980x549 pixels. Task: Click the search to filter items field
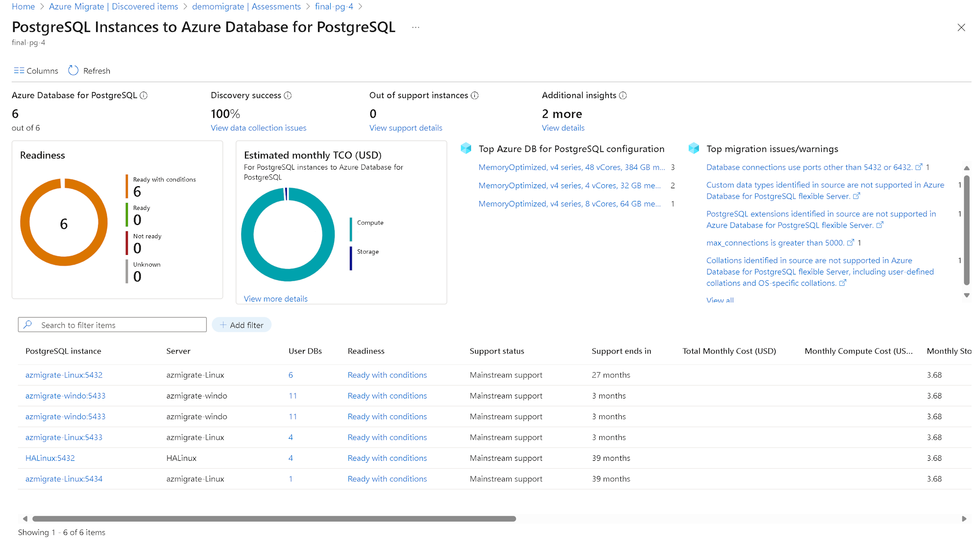coord(118,325)
